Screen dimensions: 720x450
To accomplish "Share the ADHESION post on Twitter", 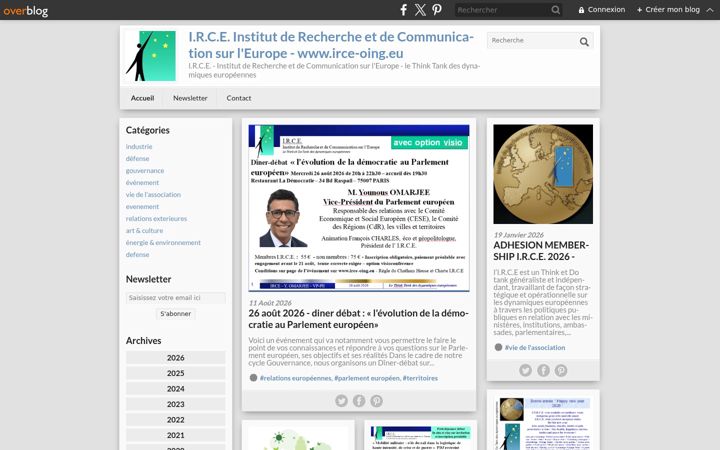I will point(525,370).
